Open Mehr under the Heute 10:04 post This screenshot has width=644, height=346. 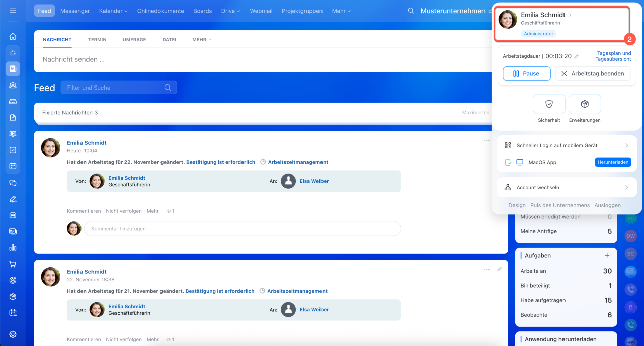pyautogui.click(x=153, y=211)
